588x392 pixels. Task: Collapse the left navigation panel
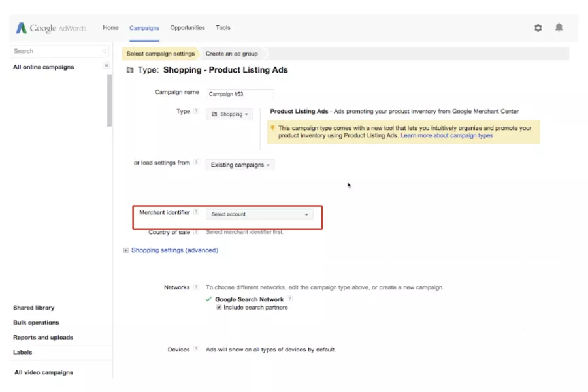(106, 65)
